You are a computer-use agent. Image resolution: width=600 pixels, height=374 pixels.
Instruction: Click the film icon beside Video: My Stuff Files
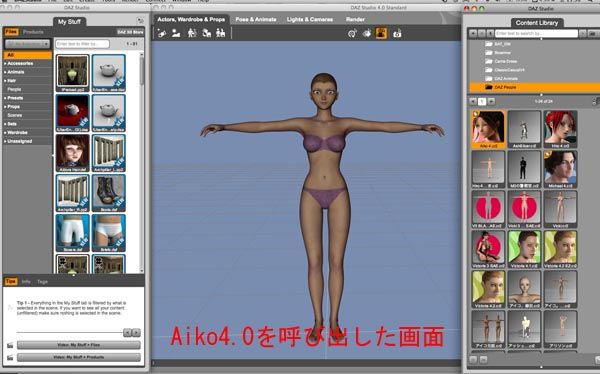(10, 345)
